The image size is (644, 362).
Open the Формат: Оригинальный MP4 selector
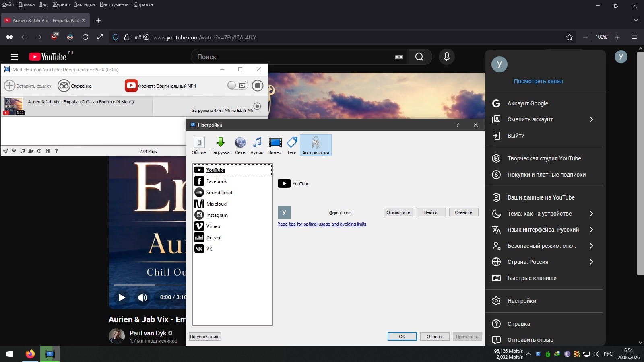coord(161,86)
